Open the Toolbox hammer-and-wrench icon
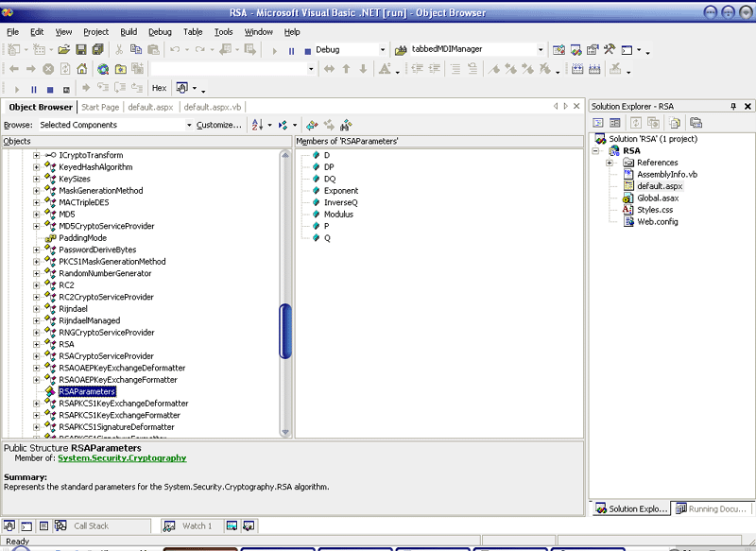This screenshot has width=756, height=551. pos(610,50)
